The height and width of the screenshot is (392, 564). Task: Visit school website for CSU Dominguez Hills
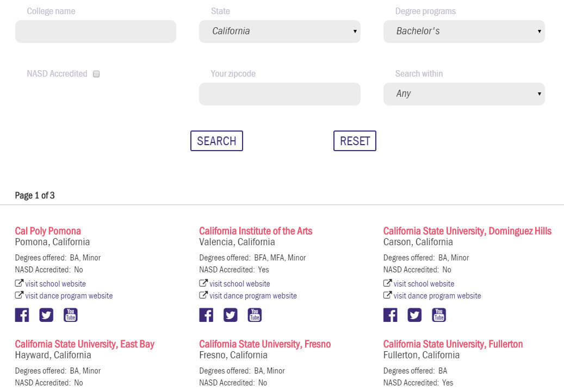click(x=424, y=284)
